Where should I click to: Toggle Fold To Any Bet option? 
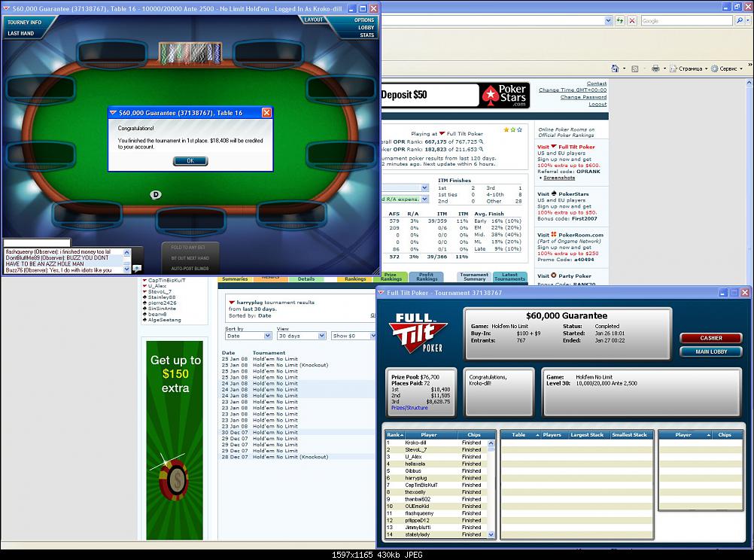[190, 248]
